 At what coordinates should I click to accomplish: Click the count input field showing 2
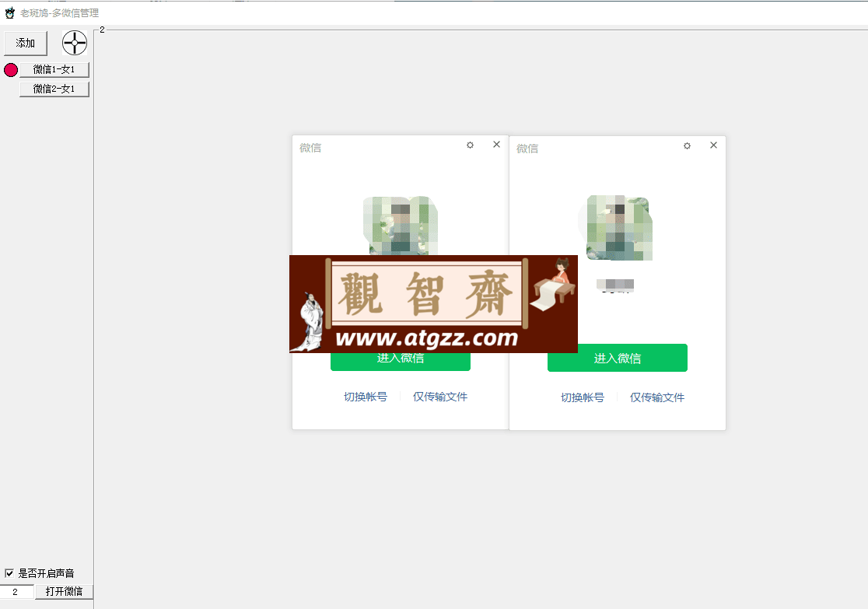16,592
